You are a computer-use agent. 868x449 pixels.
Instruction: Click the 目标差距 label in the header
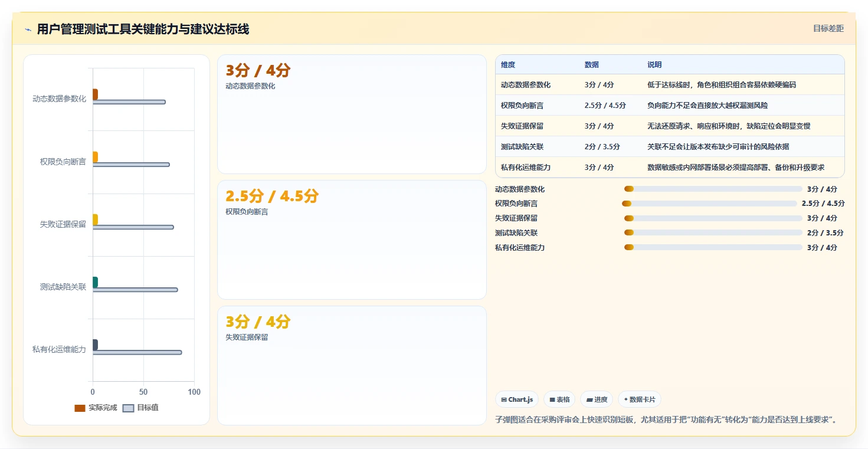828,28
